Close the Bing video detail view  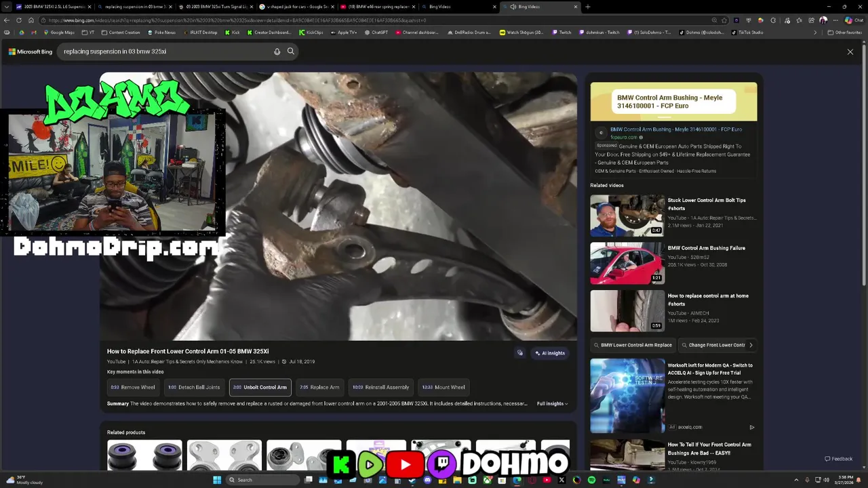click(850, 52)
